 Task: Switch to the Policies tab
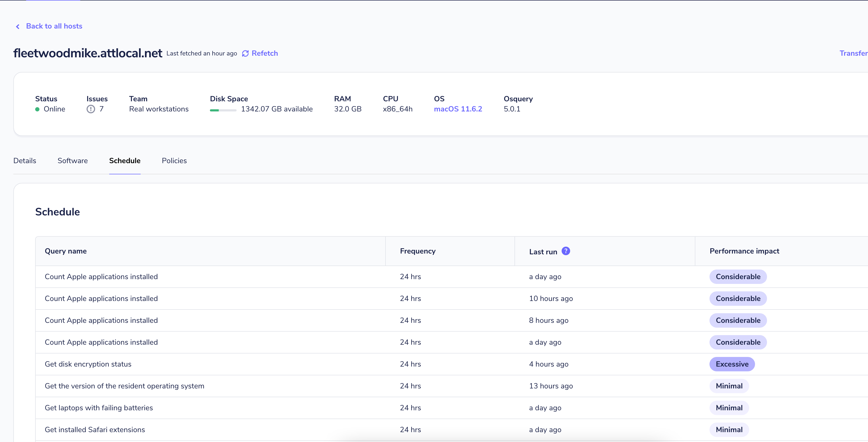pyautogui.click(x=174, y=161)
